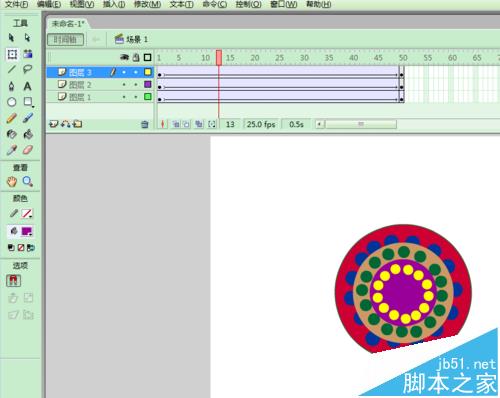
Task: Toggle the lock dot for 图层 2
Action: tap(136, 85)
